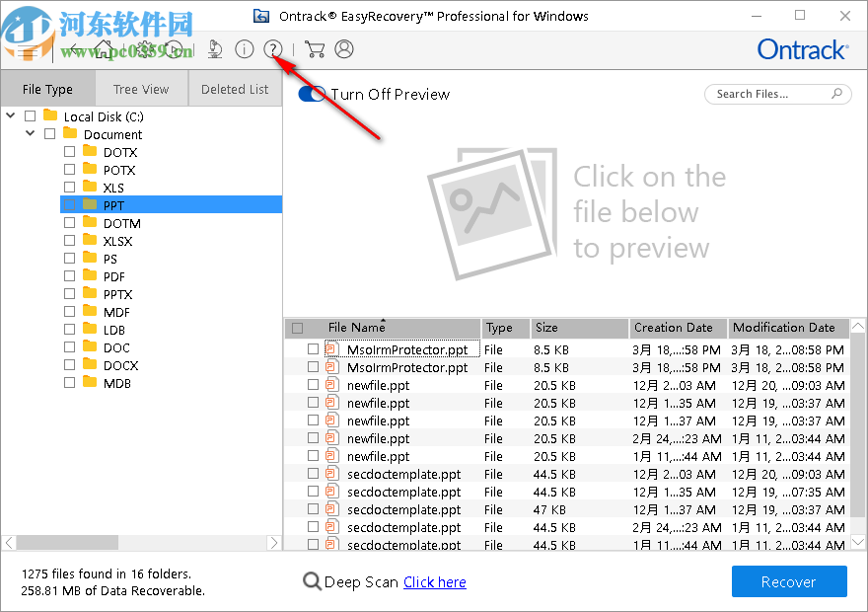Collapse the Document folder node
The image size is (868, 612).
pyautogui.click(x=29, y=133)
